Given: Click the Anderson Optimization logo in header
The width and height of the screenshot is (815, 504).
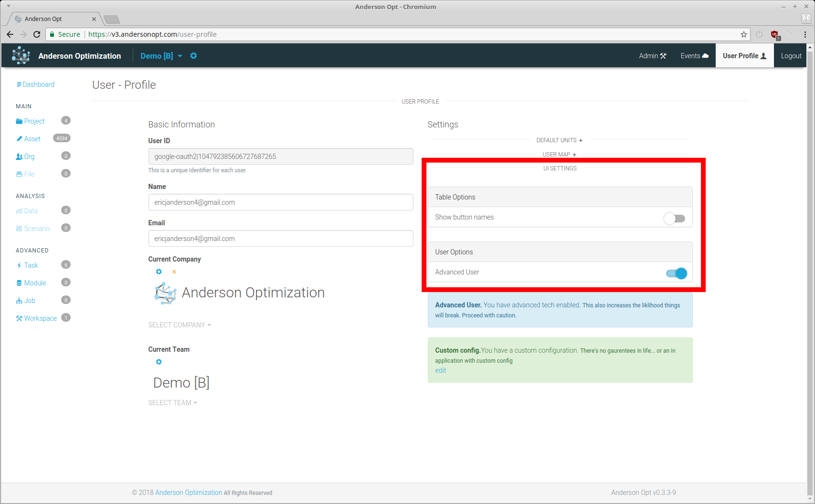Looking at the screenshot, I should [21, 55].
